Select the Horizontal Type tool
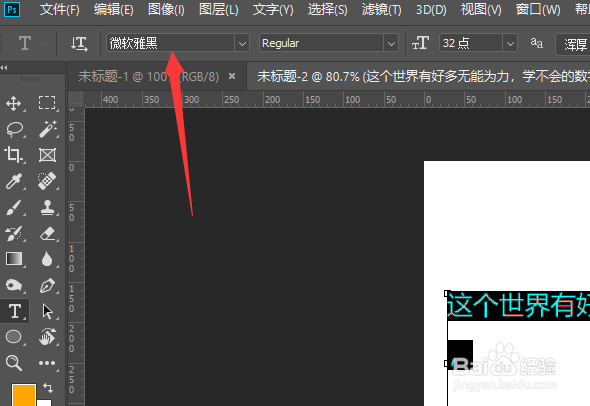Viewport: 590px width, 406px height. point(15,312)
